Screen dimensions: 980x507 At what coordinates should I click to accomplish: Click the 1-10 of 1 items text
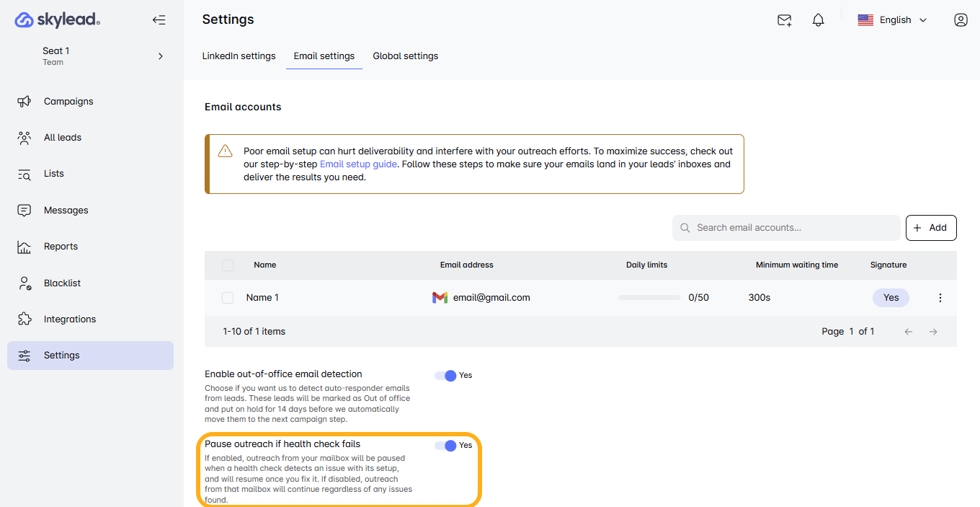click(x=254, y=332)
